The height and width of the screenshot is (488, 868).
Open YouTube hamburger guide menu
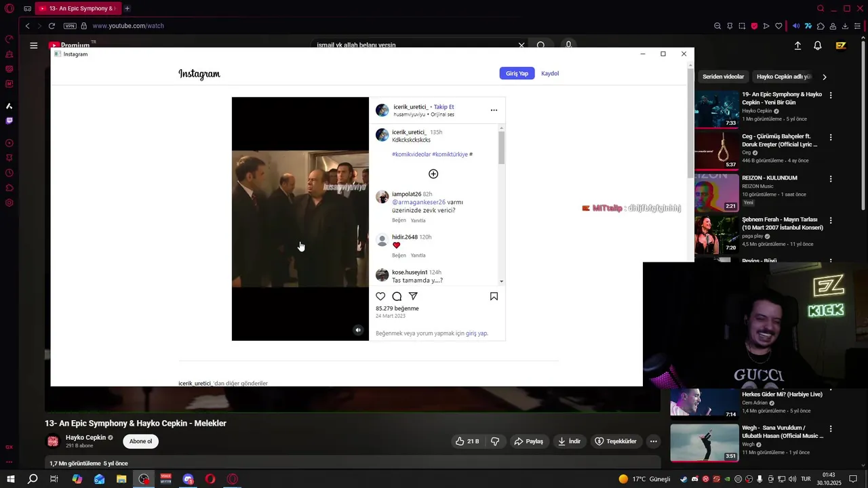pos(33,45)
